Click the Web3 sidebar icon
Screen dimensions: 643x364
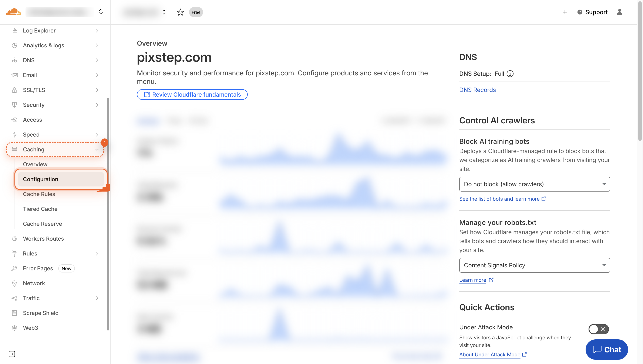click(x=14, y=328)
